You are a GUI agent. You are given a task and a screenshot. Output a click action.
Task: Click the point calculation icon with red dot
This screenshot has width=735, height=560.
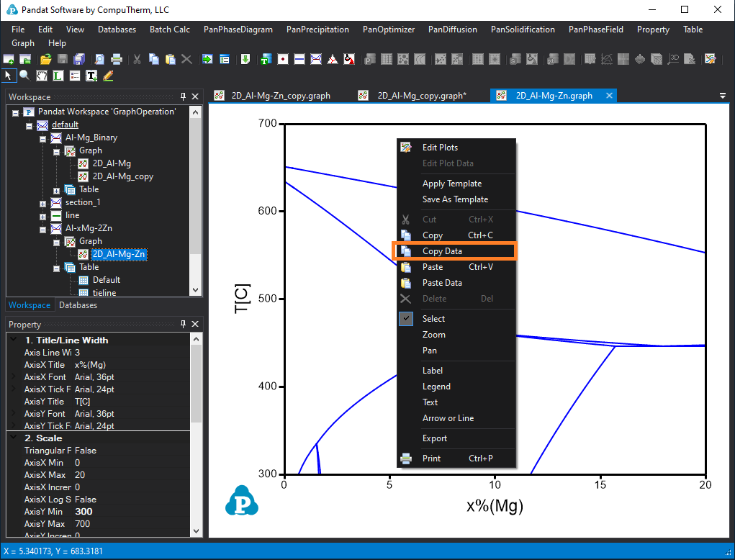tap(283, 59)
